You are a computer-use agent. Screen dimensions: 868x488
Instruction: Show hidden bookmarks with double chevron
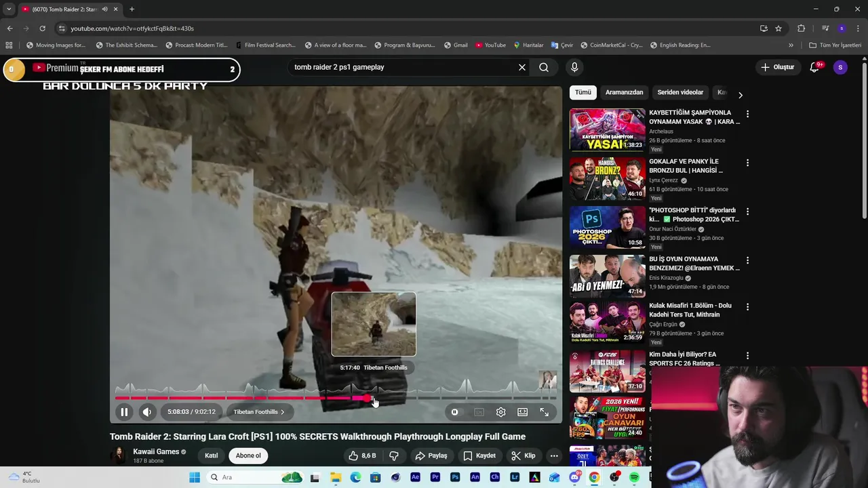coord(791,45)
